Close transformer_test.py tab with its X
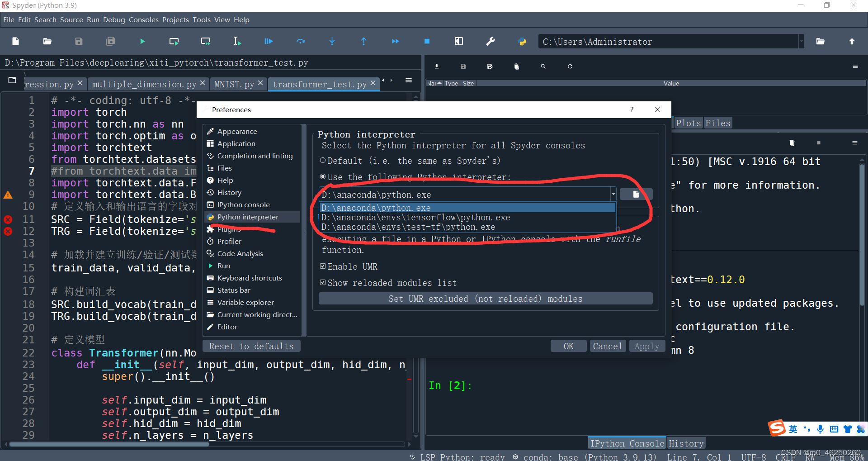The height and width of the screenshot is (461, 868). click(x=373, y=83)
